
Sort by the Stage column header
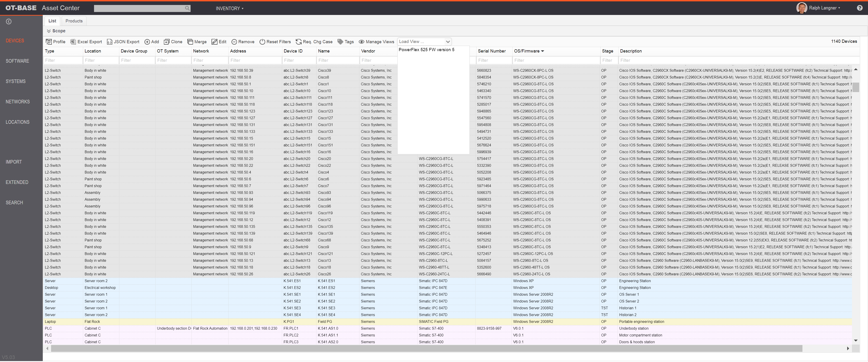[608, 51]
